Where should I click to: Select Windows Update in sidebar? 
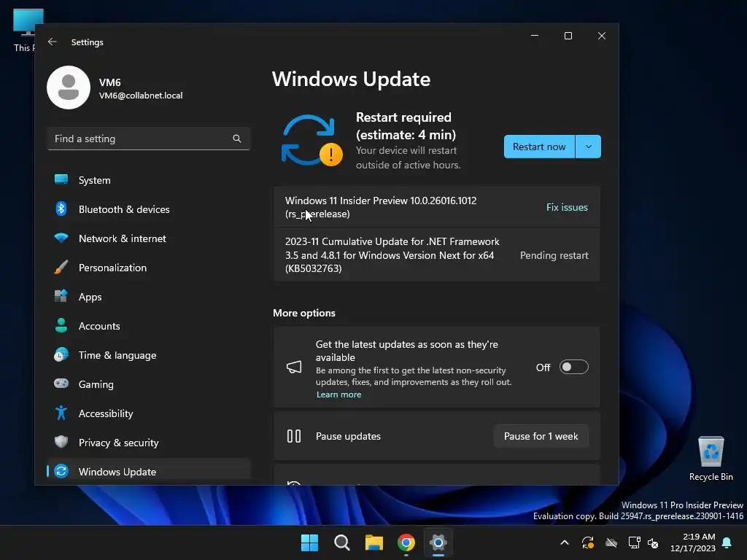pyautogui.click(x=149, y=472)
